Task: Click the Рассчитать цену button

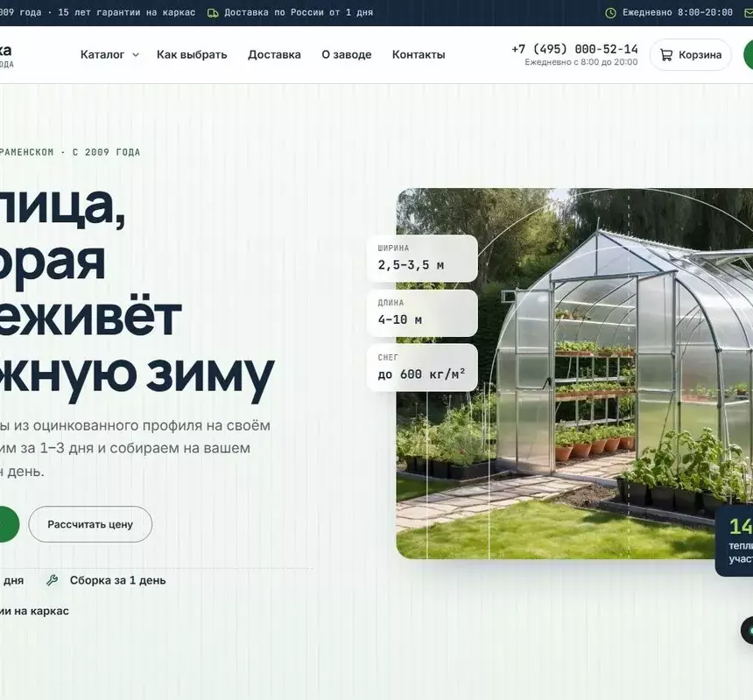Action: click(x=90, y=524)
